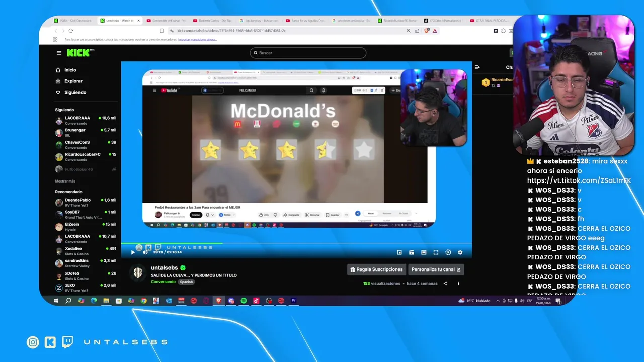The image size is (644, 362).
Task: Open DuendePablo recommended channel
Action: point(86,203)
